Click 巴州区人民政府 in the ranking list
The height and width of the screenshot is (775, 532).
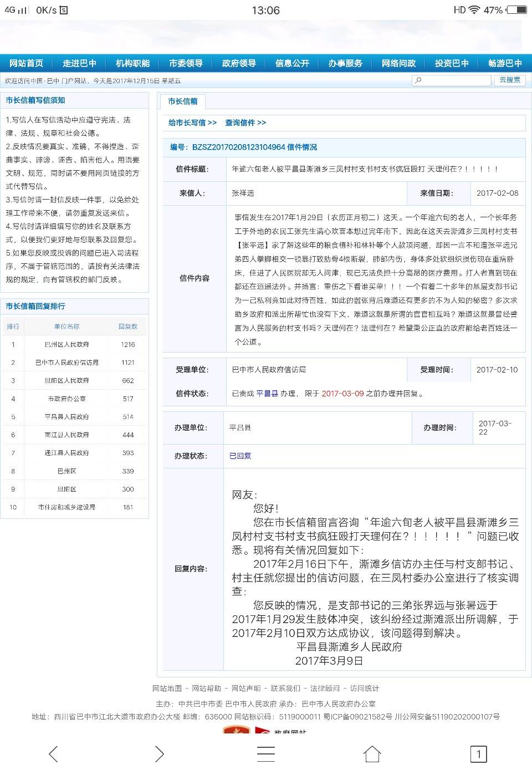(66, 344)
